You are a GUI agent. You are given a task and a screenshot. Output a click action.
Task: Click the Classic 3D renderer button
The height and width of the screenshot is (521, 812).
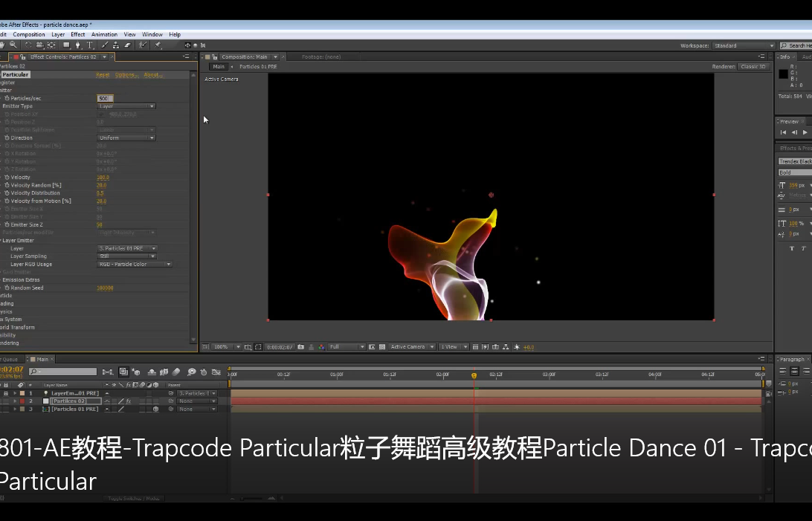tap(753, 67)
